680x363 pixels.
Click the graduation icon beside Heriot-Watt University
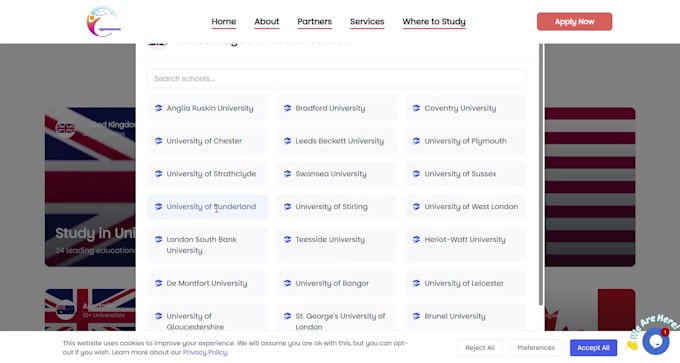click(x=416, y=239)
